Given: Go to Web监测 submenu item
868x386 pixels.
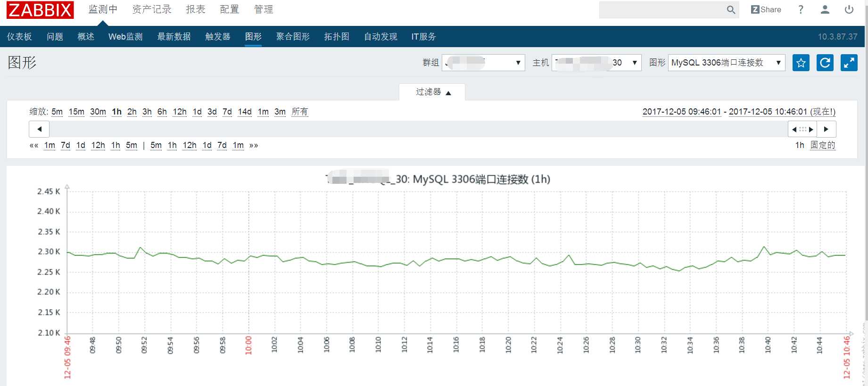Looking at the screenshot, I should 125,37.
